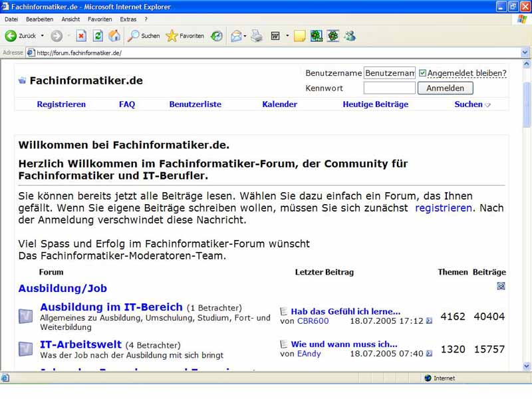Edit with Word icon in toolbar
Viewport: 532px width, 399px height.
275,36
